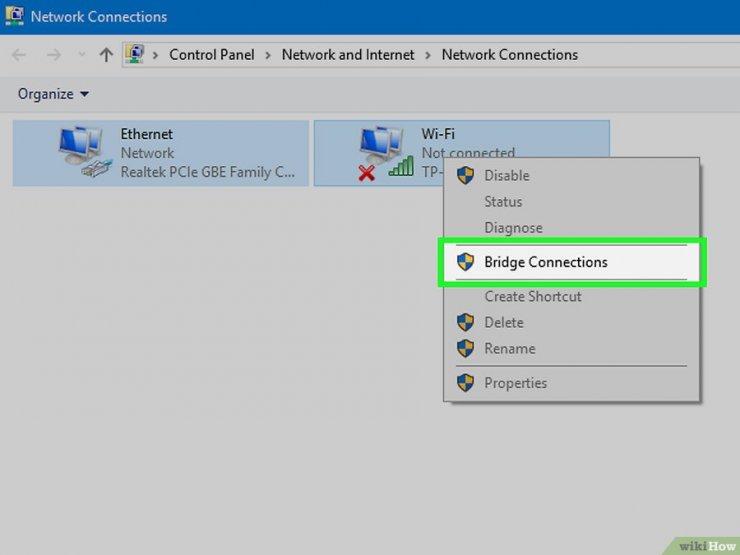Choose Bridge Connections from context menu
The height and width of the screenshot is (555, 740).
pos(572,262)
